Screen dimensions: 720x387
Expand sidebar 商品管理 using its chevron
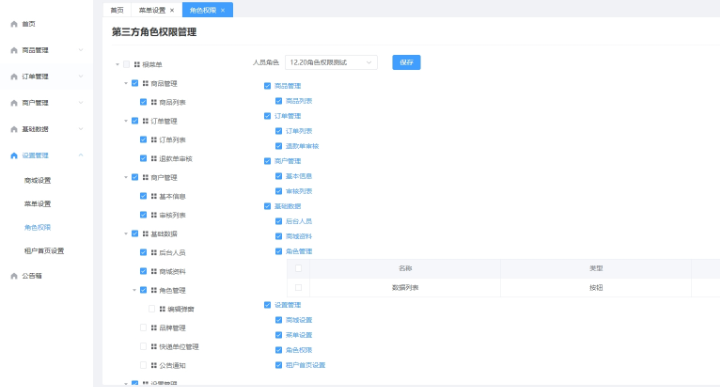tap(81, 50)
